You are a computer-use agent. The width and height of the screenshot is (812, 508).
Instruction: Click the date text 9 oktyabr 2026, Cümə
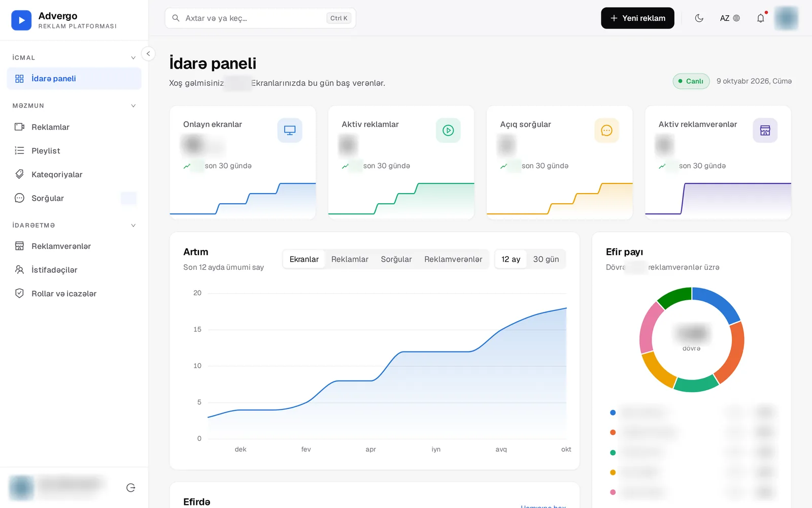(x=754, y=81)
